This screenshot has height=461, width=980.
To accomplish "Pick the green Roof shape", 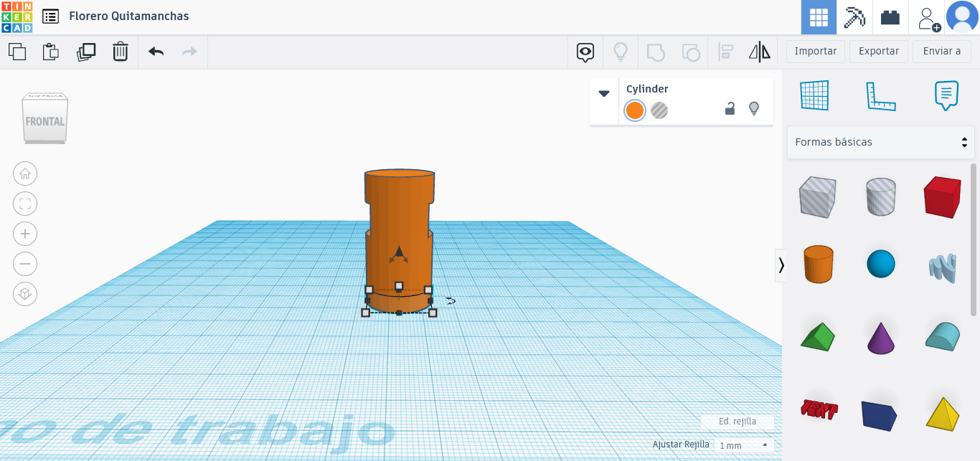I will click(818, 337).
